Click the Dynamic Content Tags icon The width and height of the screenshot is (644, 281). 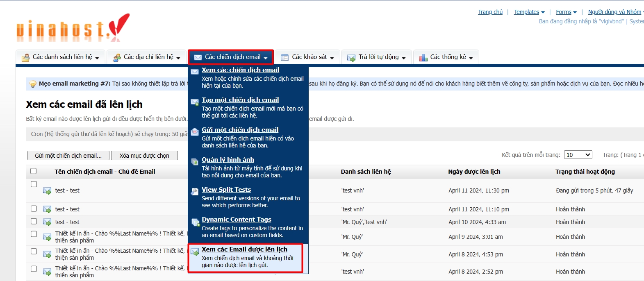click(195, 222)
